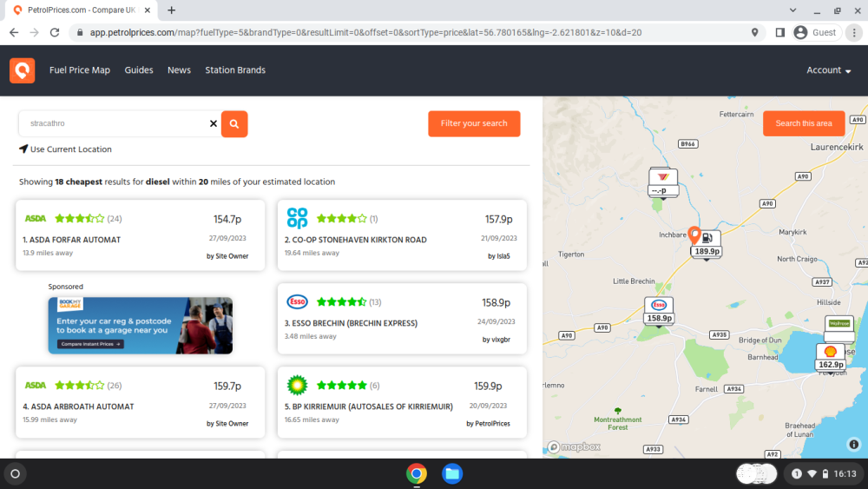
Task: Click the BP logo on Kirriemuir card
Action: point(297,386)
